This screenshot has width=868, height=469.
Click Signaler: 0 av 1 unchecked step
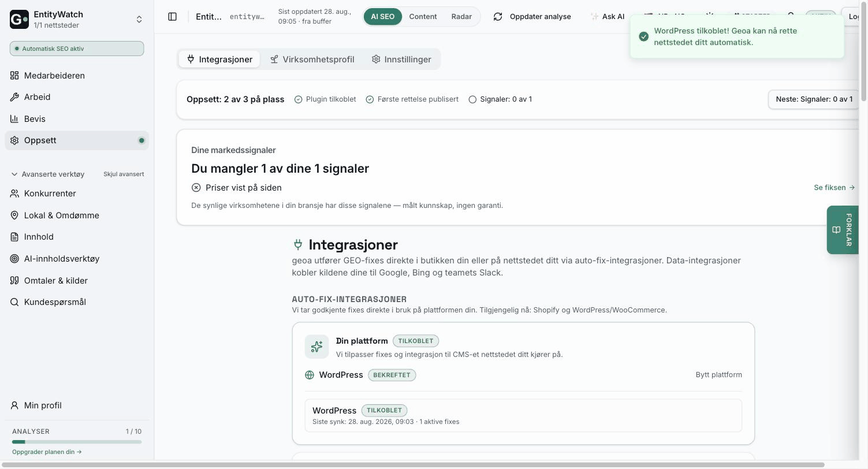point(500,99)
